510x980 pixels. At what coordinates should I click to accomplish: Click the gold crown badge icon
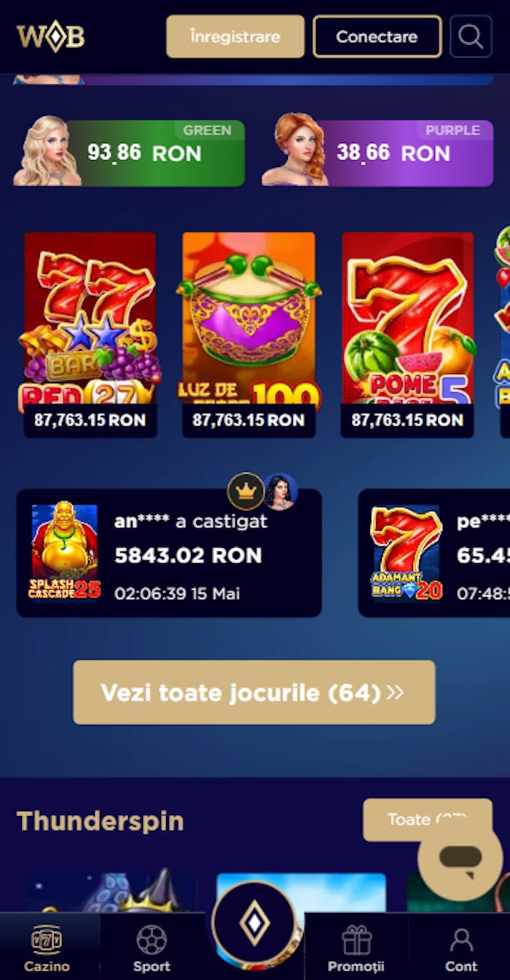click(246, 491)
